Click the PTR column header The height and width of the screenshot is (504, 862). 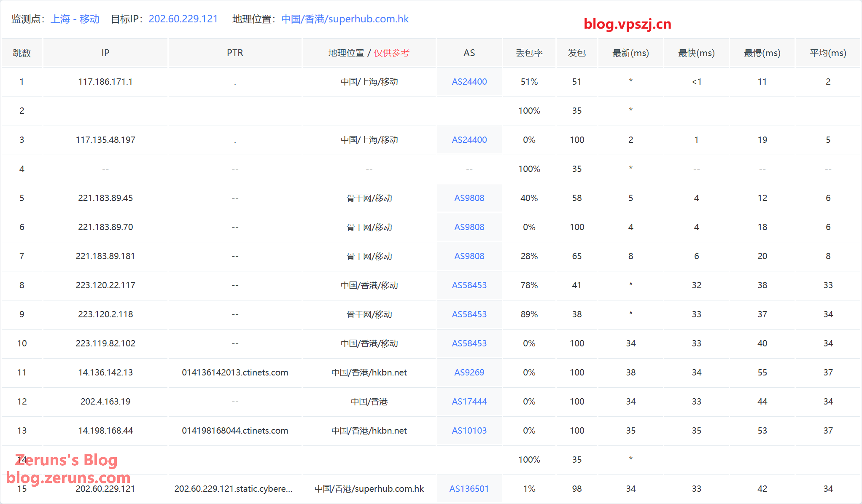coord(235,53)
